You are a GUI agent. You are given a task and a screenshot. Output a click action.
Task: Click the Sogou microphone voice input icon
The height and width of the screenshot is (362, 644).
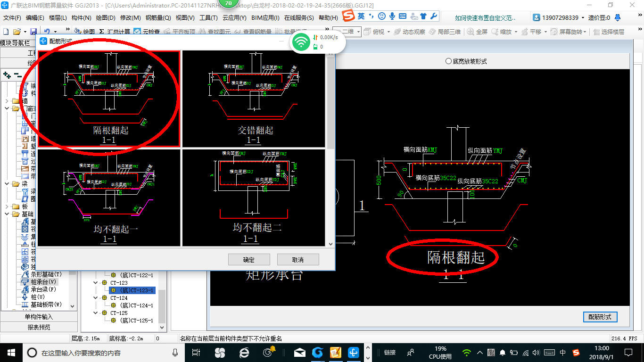pyautogui.click(x=392, y=16)
